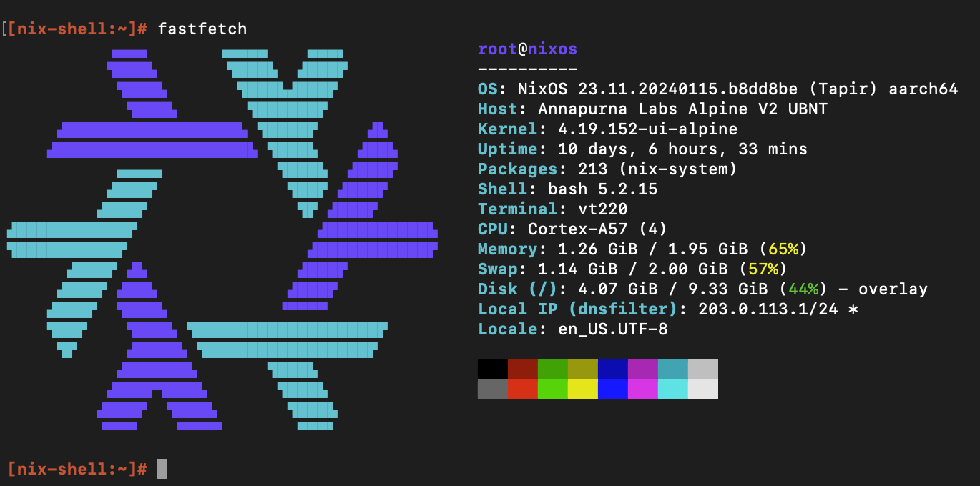Click the white swatch in the bottom row

(x=702, y=389)
